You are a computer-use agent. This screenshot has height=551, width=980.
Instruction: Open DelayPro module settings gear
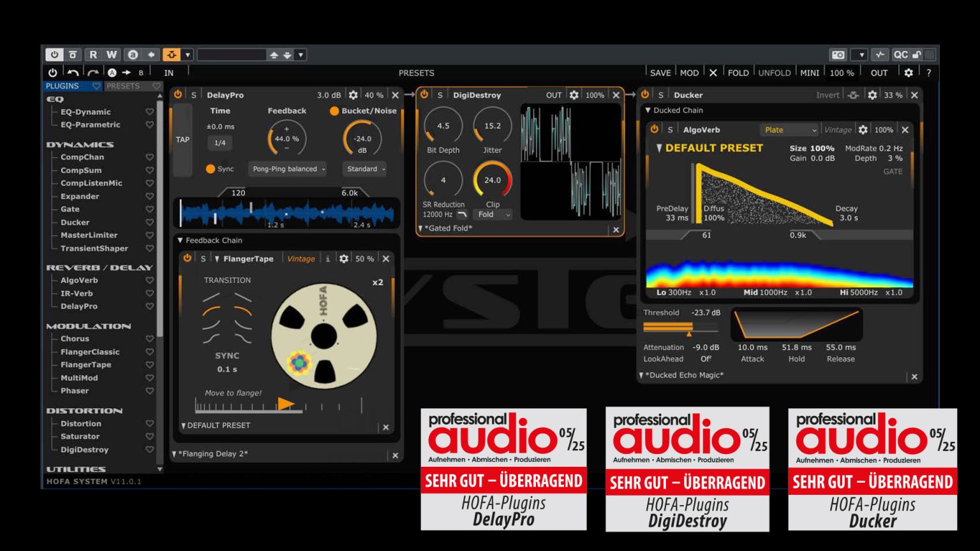(353, 95)
